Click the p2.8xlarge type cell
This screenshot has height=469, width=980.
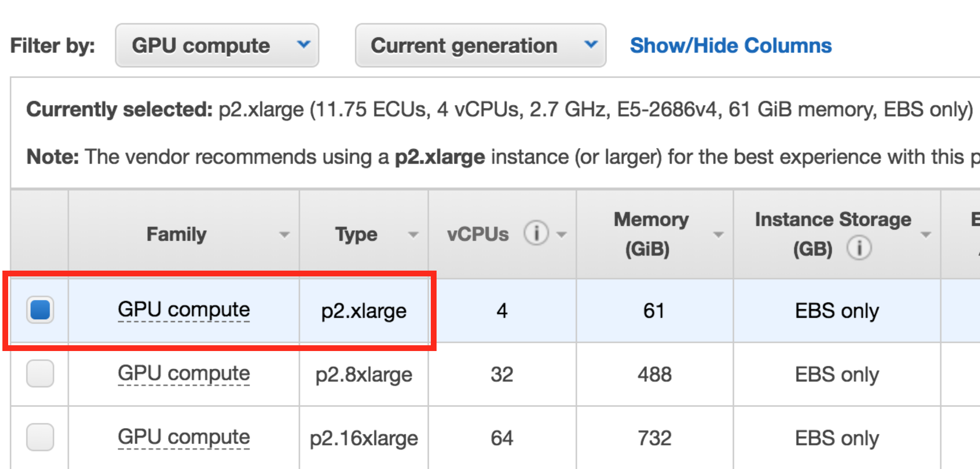point(364,375)
